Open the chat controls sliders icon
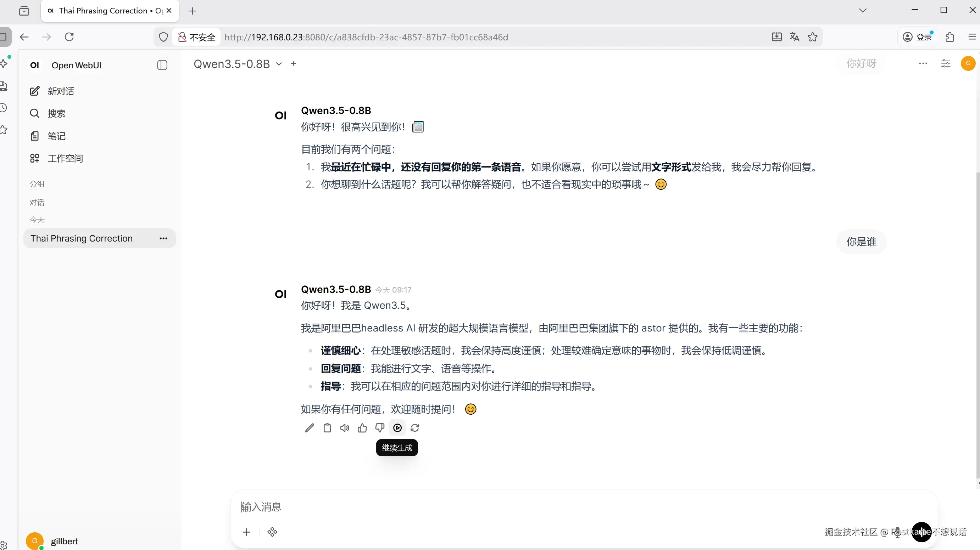Image resolution: width=980 pixels, height=550 pixels. point(945,63)
